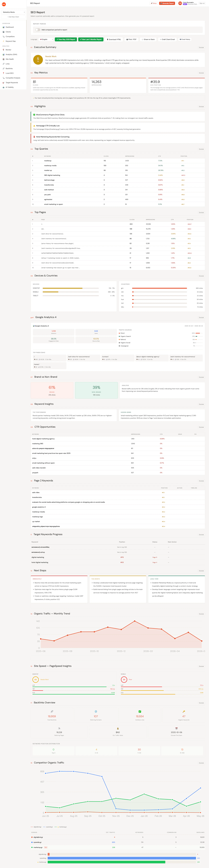Click View May 2026 Report button
209x868 pixels.
(x=66, y=39)
